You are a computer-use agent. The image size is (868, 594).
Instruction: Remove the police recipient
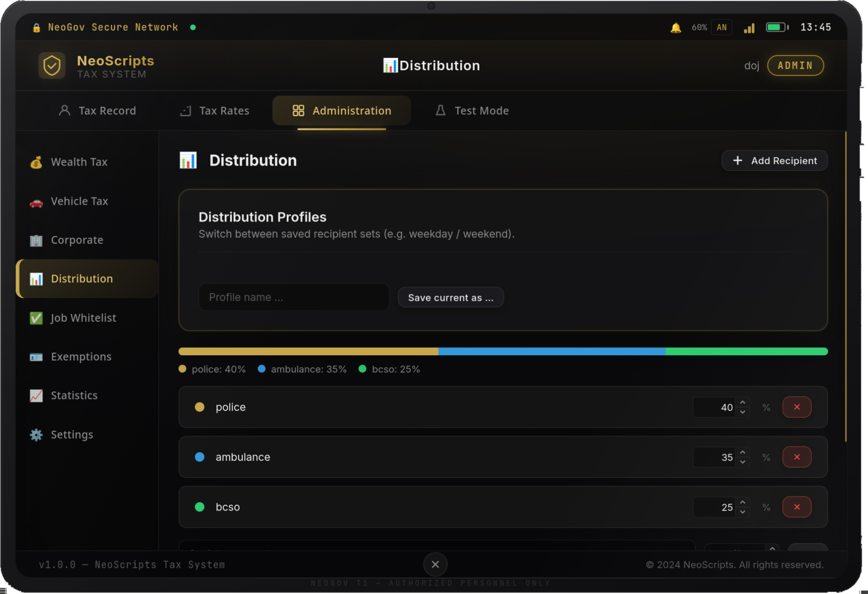click(x=797, y=407)
